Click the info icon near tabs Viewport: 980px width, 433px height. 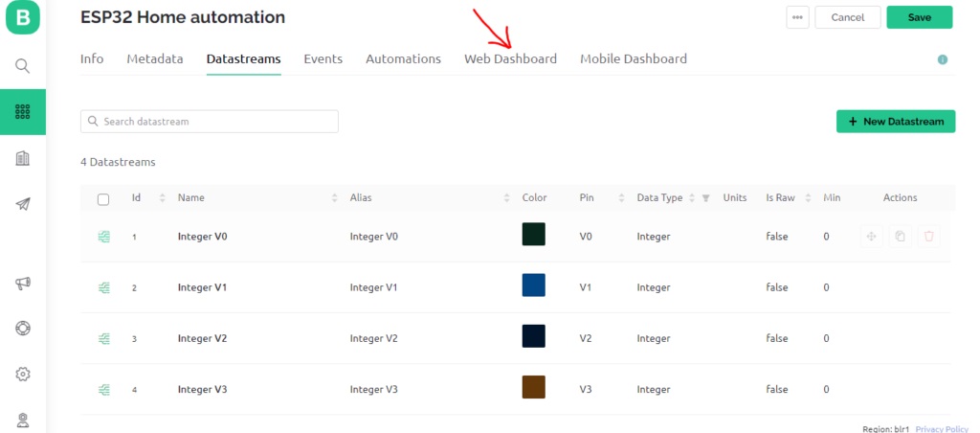[x=943, y=60]
